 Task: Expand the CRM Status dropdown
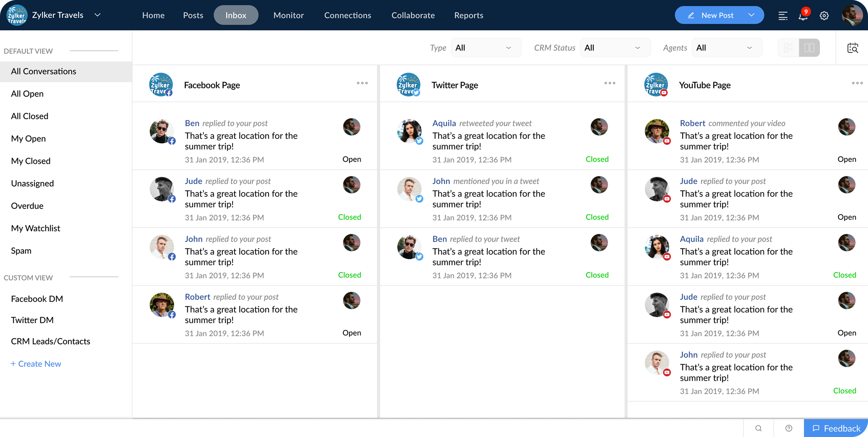click(x=615, y=48)
